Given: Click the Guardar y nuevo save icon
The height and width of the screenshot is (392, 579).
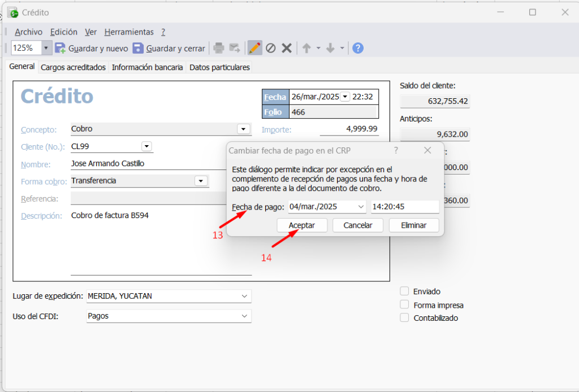Looking at the screenshot, I should click(x=61, y=49).
